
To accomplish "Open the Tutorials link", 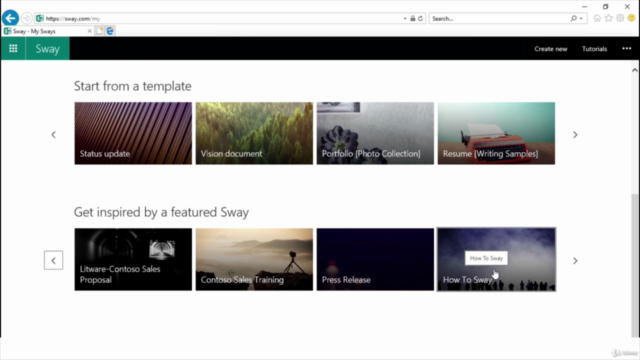I will pos(594,49).
